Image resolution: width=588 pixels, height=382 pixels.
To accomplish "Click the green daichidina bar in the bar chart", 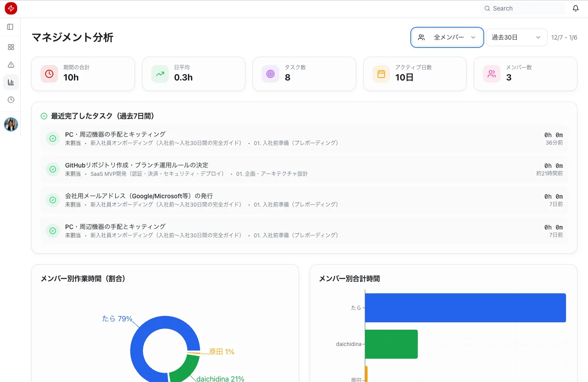I will (391, 344).
